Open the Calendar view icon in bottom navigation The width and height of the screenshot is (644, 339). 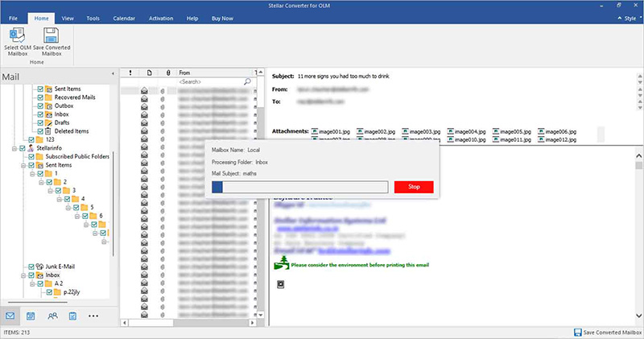(x=31, y=316)
